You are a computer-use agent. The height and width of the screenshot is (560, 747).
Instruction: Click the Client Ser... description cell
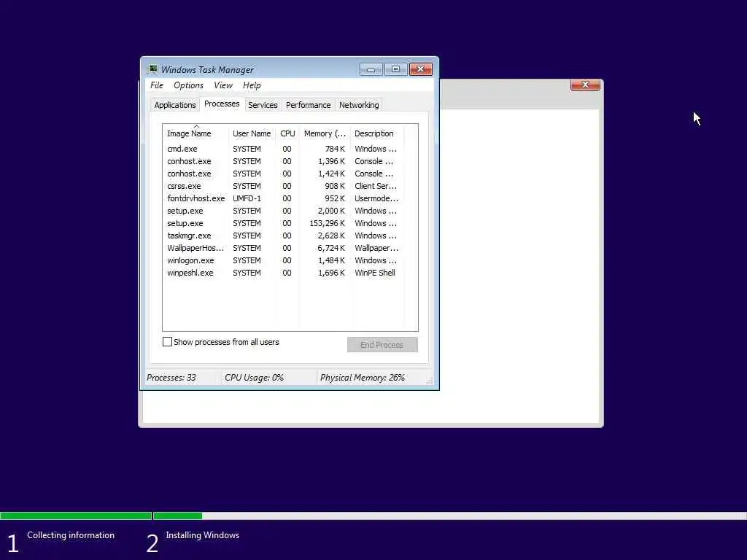pos(376,186)
